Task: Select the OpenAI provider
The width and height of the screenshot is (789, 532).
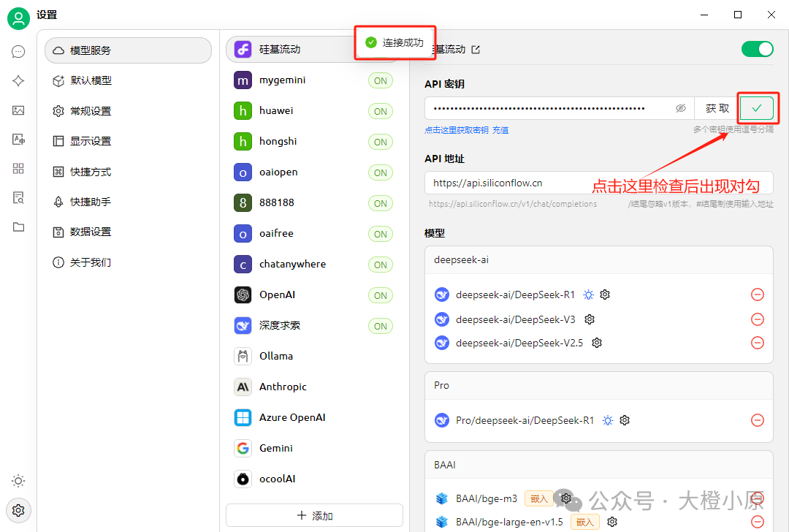Action: [x=314, y=295]
